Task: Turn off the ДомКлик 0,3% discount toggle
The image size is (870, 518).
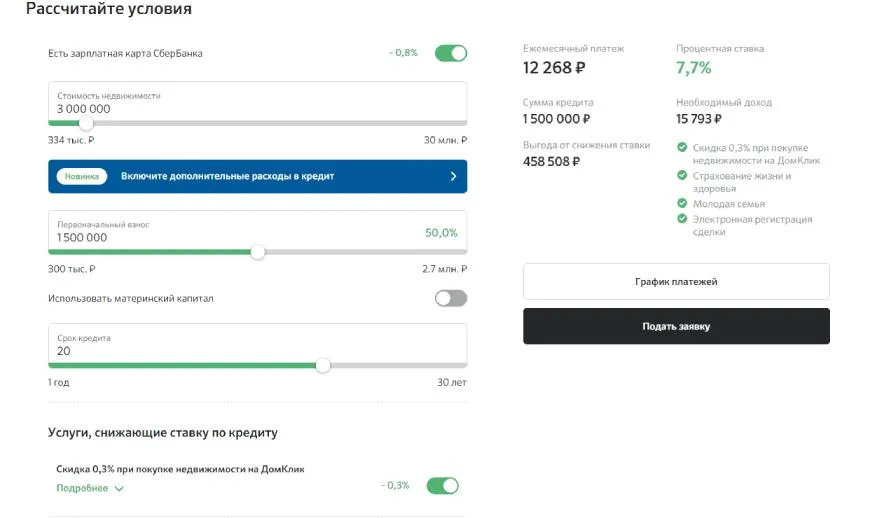Action: pos(443,486)
